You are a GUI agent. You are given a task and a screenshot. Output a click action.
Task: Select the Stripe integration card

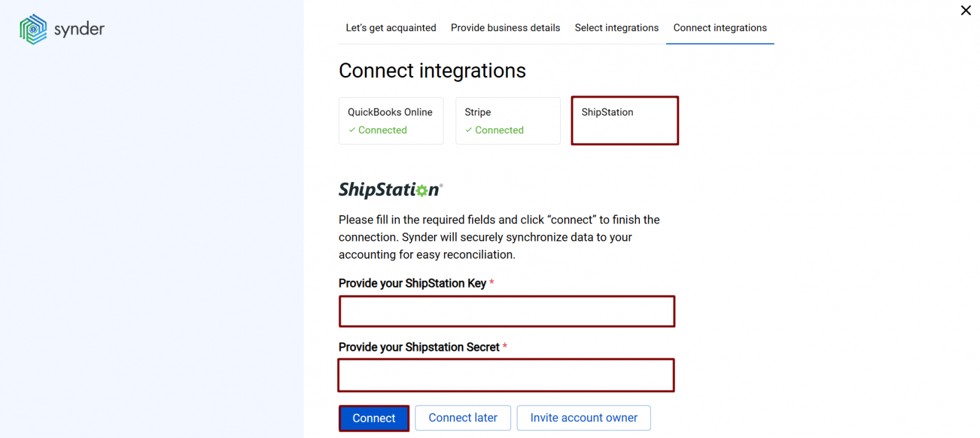pos(507,121)
